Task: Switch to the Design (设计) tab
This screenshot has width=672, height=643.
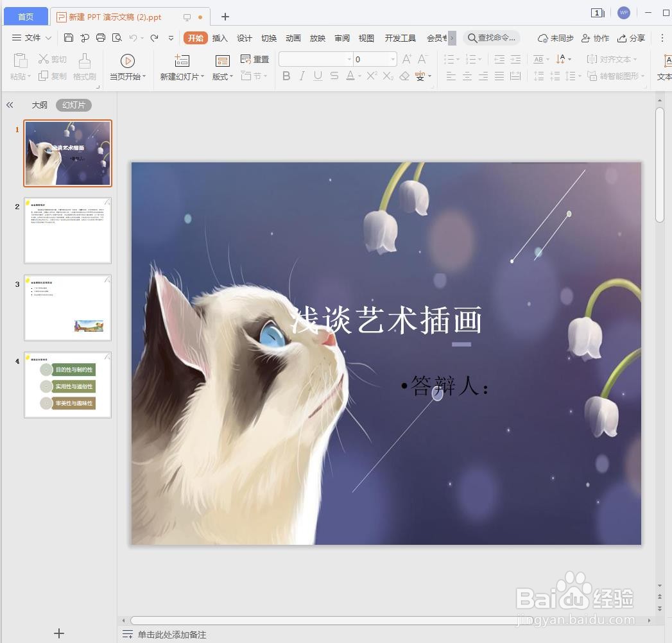Action: coord(245,38)
